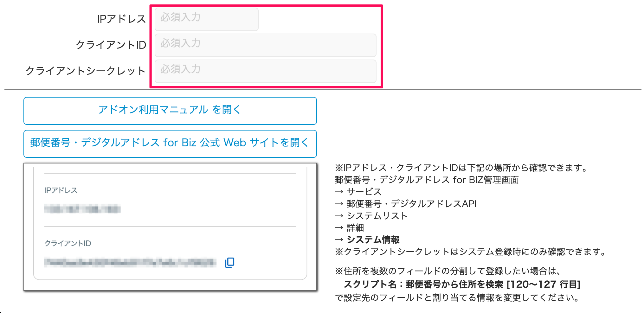Click the blurred client ID value in the preview
This screenshot has width=644, height=313.
coord(130,262)
